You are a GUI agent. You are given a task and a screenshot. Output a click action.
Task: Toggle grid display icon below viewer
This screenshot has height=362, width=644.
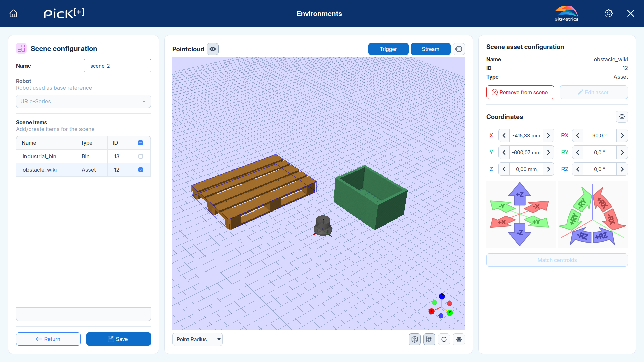[429, 339]
